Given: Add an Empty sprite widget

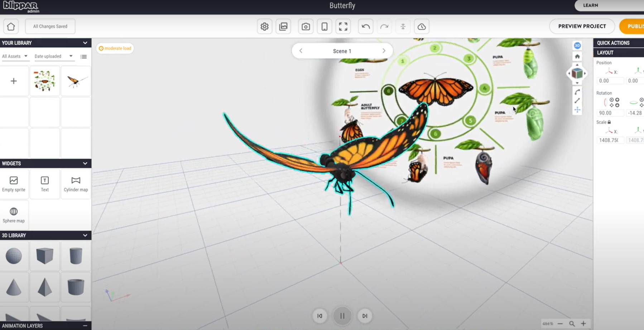Looking at the screenshot, I should [x=14, y=184].
